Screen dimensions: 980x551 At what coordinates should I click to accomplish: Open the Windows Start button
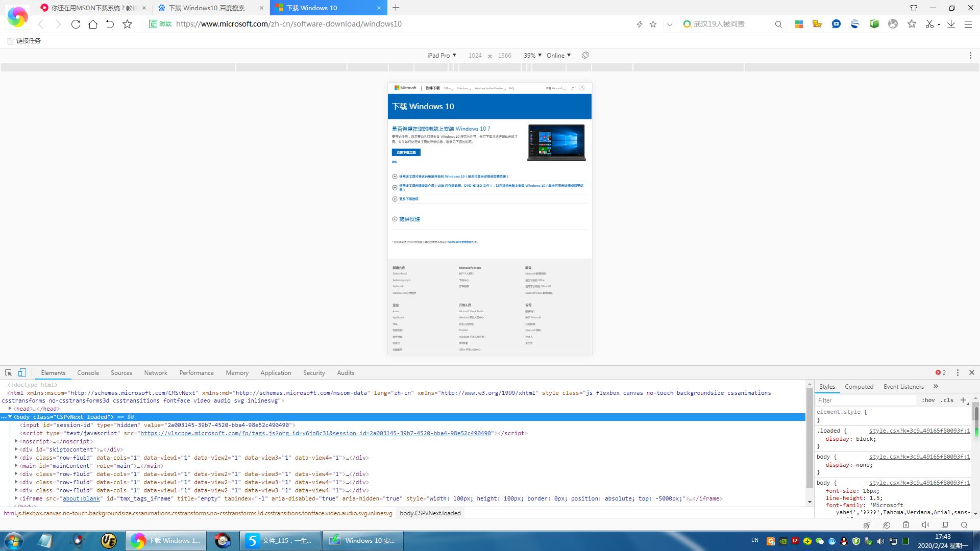pyautogui.click(x=14, y=541)
